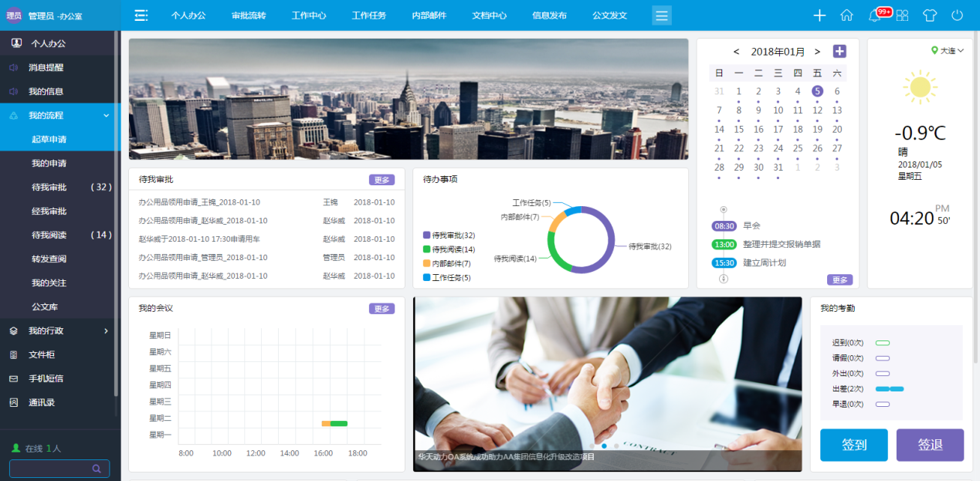980x481 pixels.
Task: Toggle sidebar collapse icon beside 个人办公
Action: point(141,15)
